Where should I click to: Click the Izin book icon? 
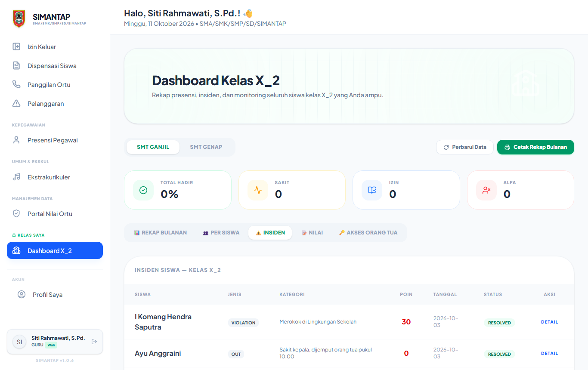372,190
